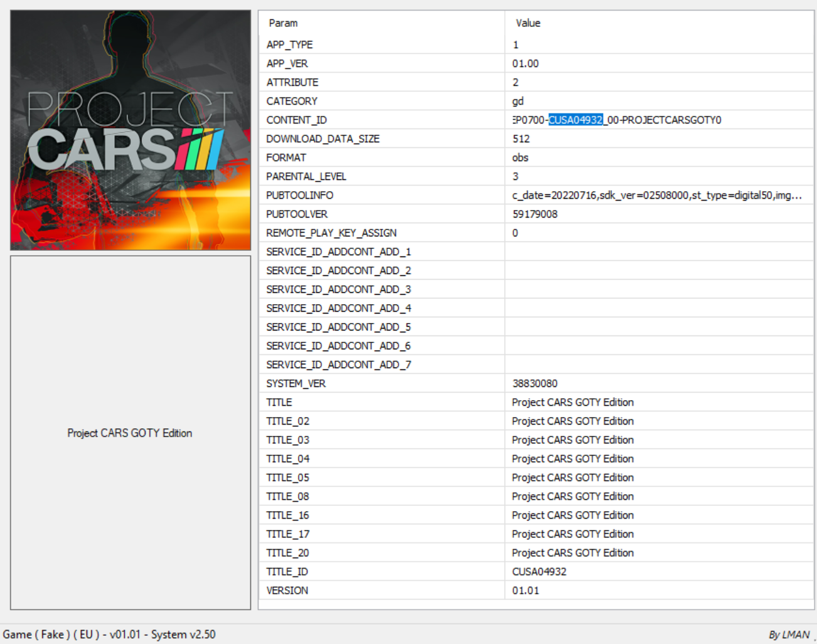Click the value in the TITLE_16 row

click(573, 515)
